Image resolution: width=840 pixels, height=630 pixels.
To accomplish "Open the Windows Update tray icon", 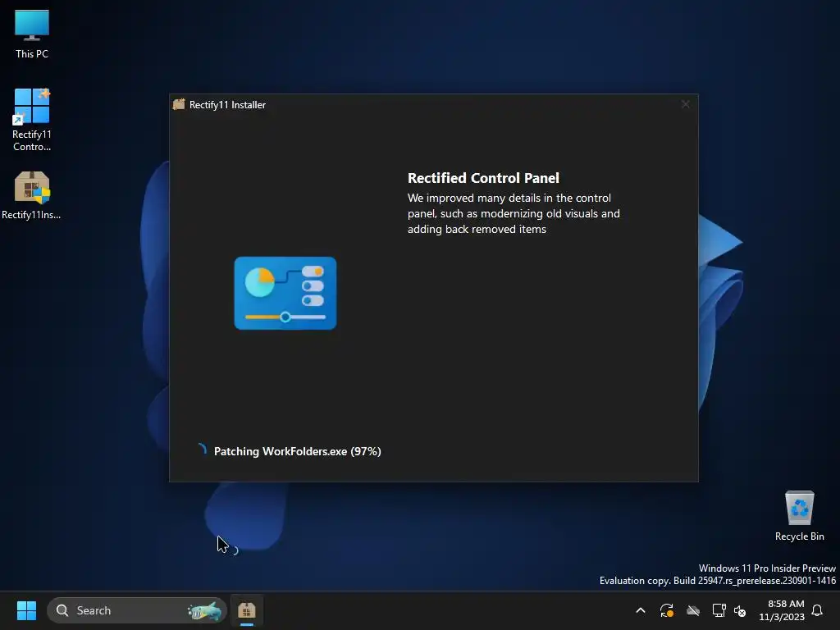I will (x=666, y=610).
